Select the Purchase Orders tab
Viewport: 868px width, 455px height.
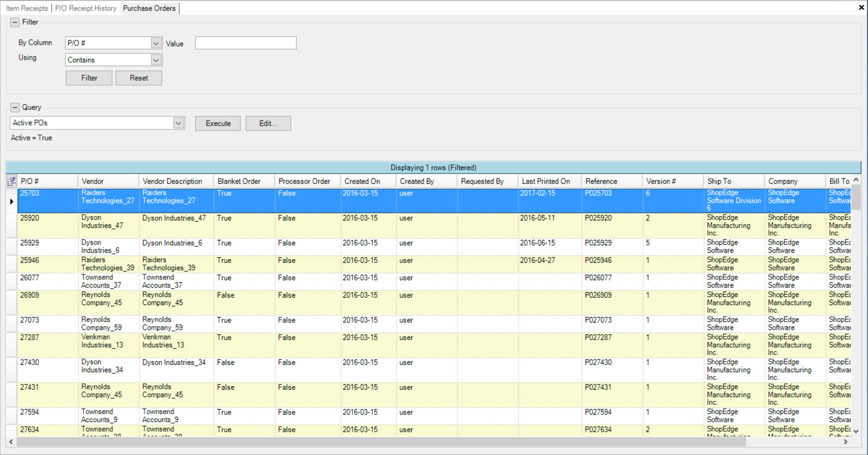tap(149, 8)
